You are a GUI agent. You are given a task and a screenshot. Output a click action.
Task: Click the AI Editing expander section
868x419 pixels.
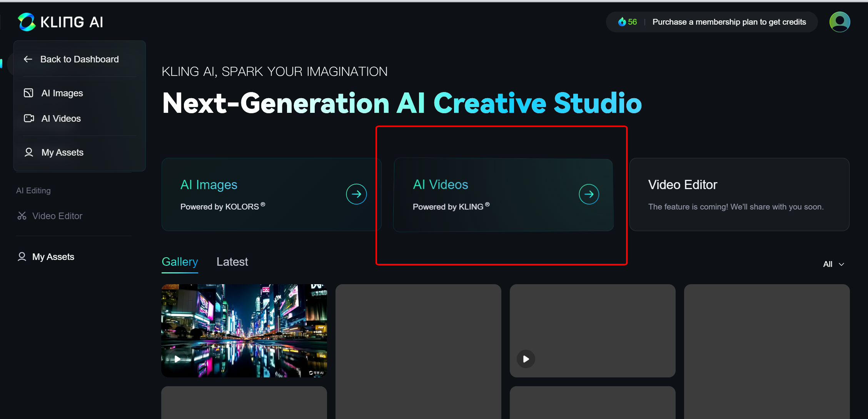coord(34,190)
